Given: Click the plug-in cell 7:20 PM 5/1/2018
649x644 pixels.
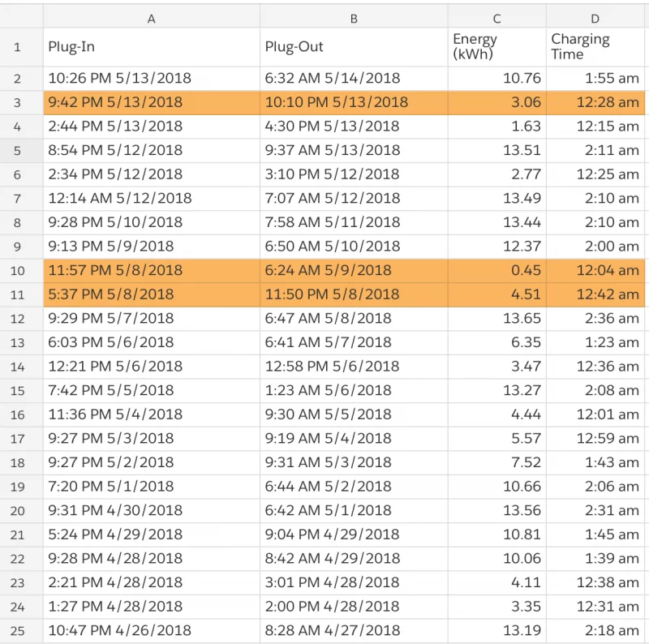Looking at the screenshot, I should 111,487.
